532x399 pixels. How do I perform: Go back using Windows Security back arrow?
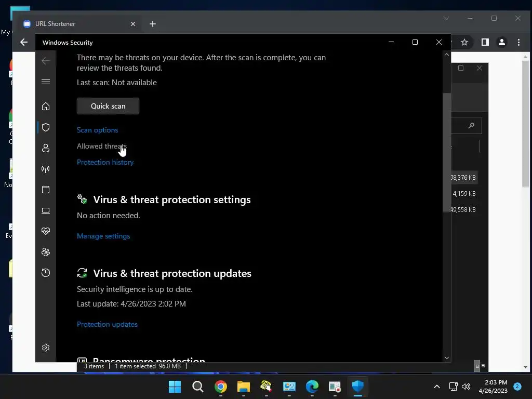pyautogui.click(x=46, y=61)
